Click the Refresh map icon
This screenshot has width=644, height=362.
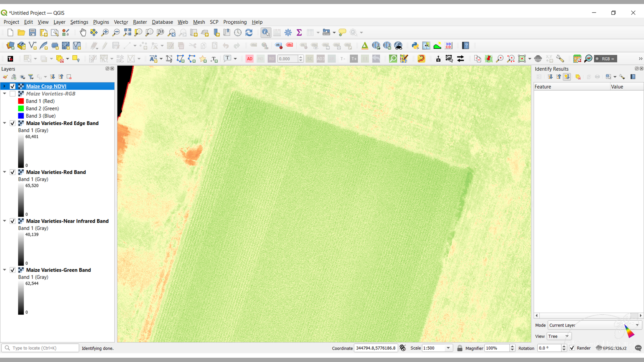click(249, 32)
